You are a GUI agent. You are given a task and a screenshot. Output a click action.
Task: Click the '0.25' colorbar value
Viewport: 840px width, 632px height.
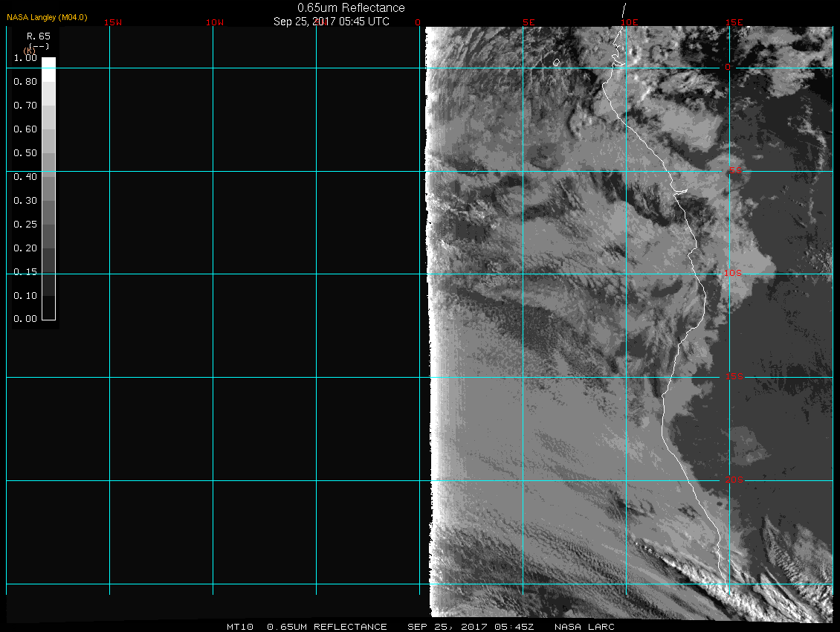(x=25, y=224)
